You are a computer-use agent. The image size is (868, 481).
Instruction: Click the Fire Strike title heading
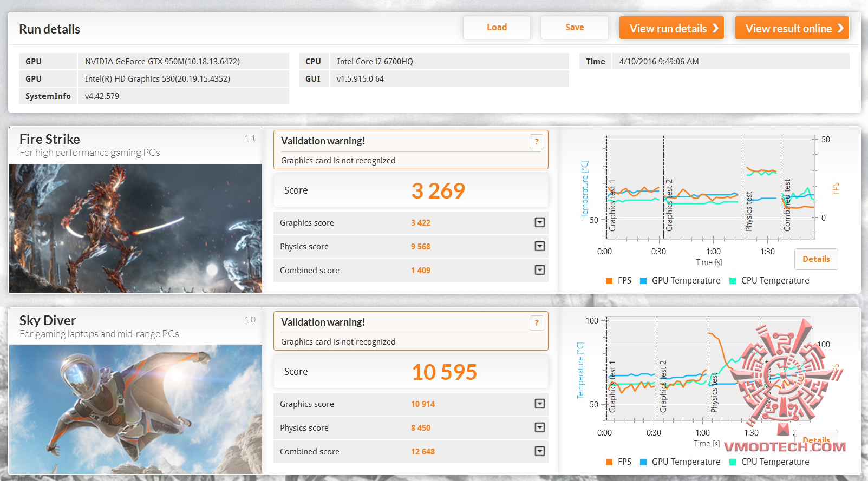click(x=50, y=140)
